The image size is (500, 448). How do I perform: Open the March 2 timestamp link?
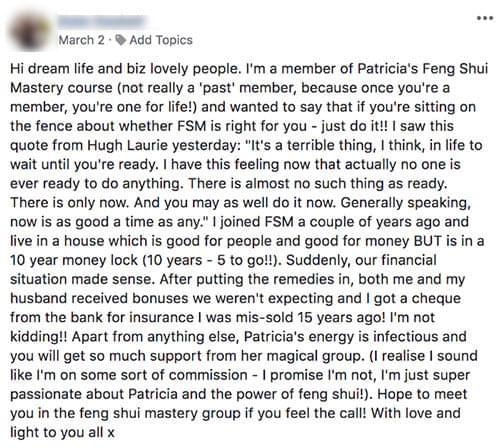click(81, 40)
